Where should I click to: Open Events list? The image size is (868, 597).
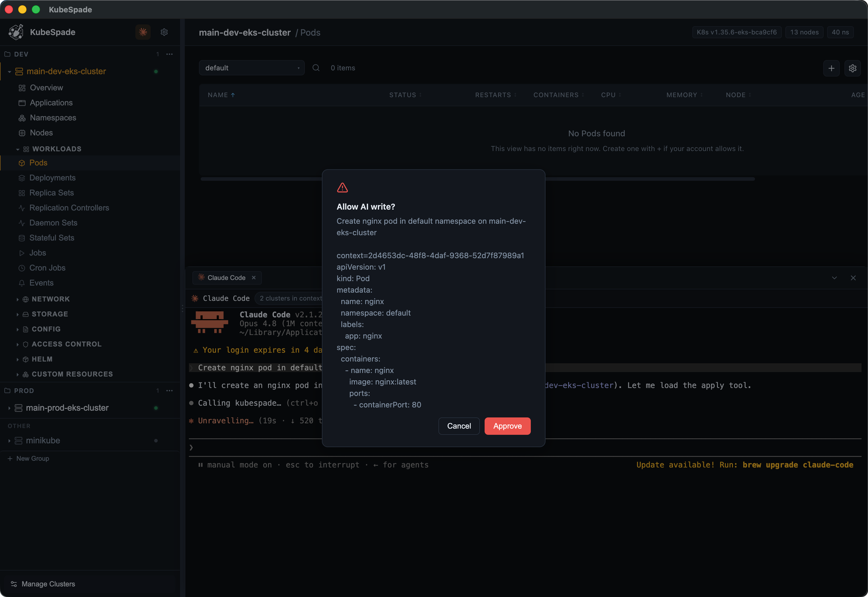click(41, 283)
